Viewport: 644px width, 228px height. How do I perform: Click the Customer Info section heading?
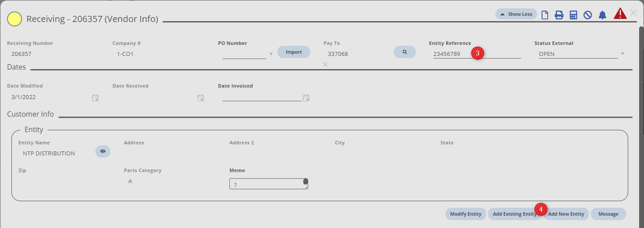point(30,114)
